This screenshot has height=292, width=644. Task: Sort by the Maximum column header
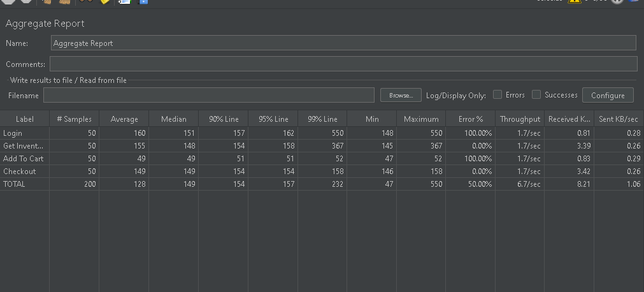point(421,119)
